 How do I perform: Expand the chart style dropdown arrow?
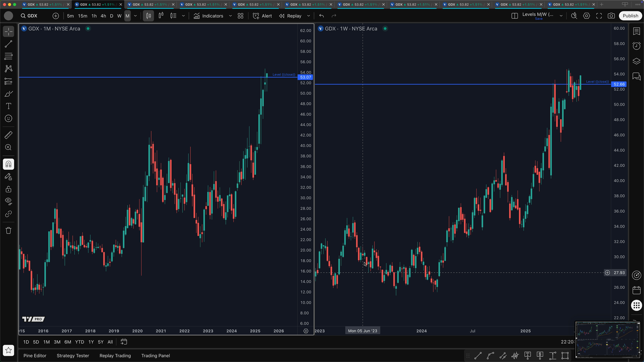[x=183, y=16]
